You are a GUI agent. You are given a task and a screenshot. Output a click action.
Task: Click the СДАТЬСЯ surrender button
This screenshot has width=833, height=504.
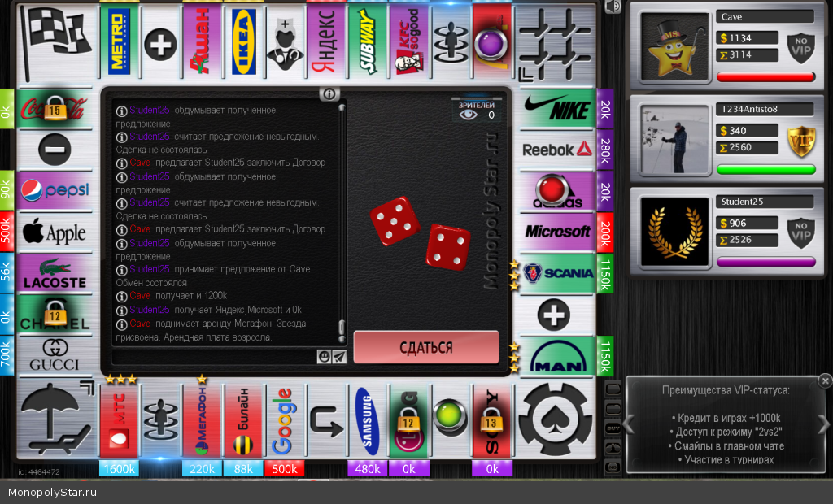tap(426, 347)
